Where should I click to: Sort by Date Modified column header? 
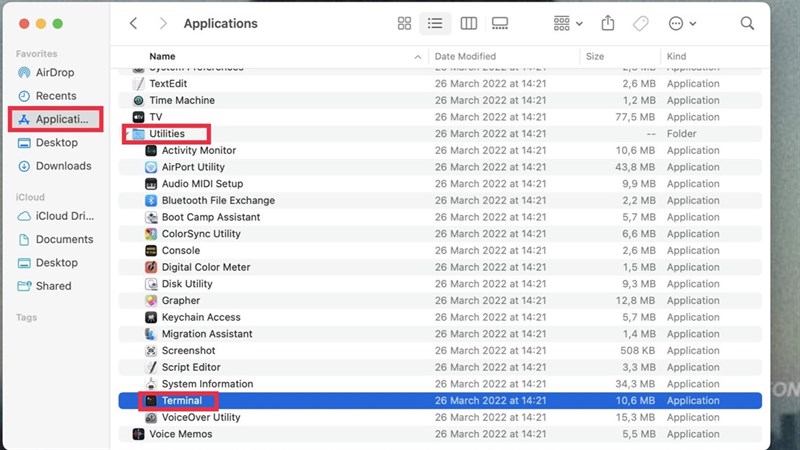465,56
